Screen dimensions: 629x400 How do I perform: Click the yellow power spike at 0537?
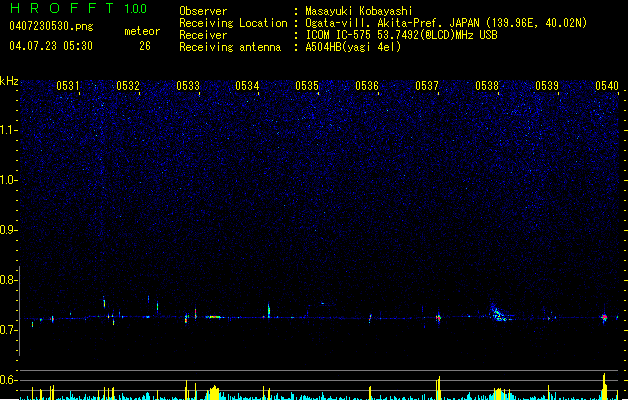(x=438, y=388)
